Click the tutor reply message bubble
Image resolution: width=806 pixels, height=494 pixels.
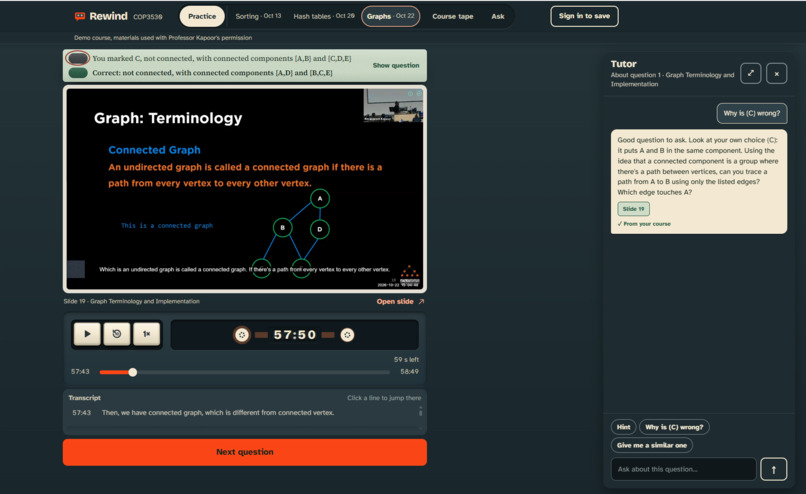(699, 181)
